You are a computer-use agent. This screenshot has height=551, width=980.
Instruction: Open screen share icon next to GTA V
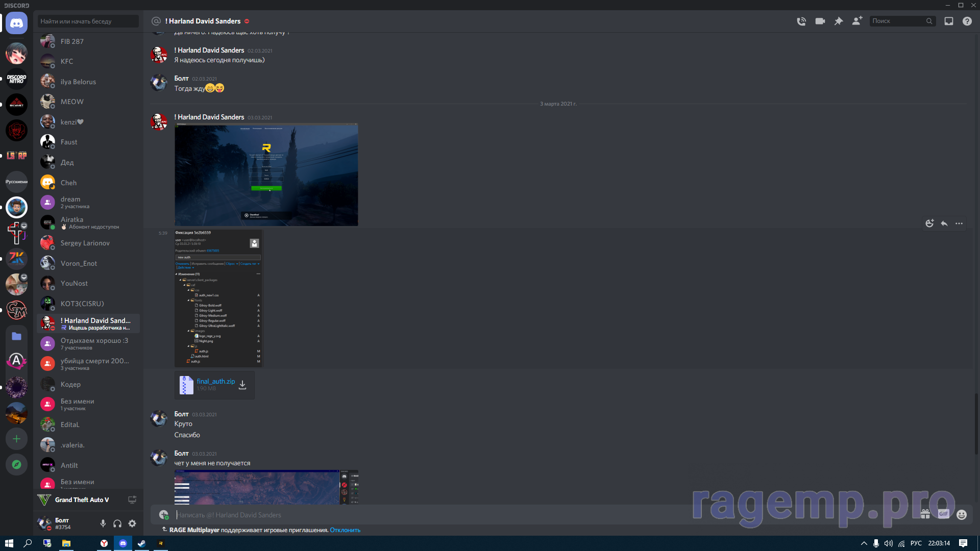tap(132, 500)
